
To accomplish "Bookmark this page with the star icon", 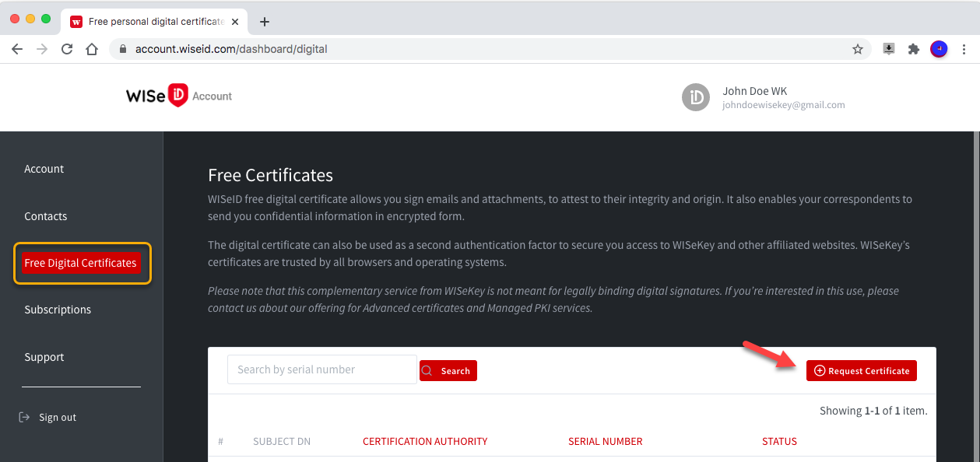I will [x=858, y=49].
